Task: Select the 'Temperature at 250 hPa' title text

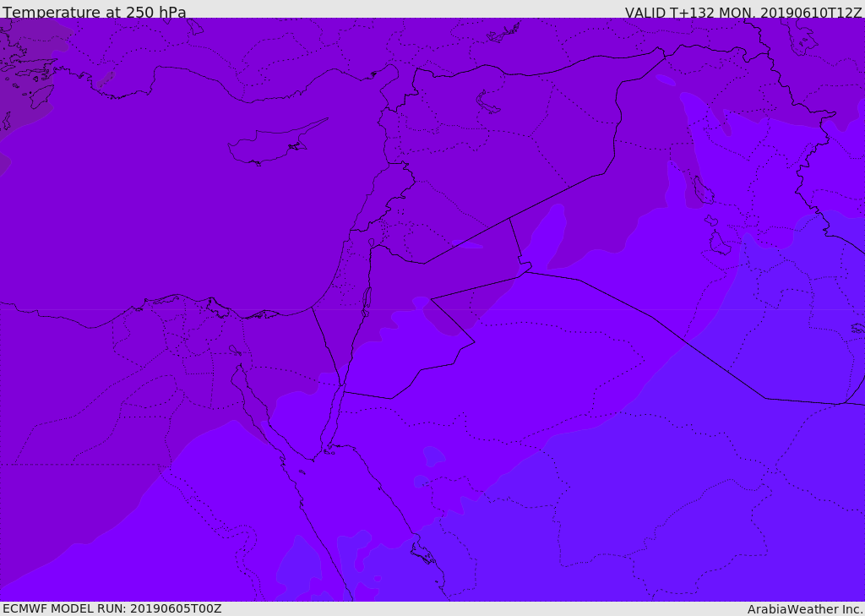Action: click(x=95, y=12)
